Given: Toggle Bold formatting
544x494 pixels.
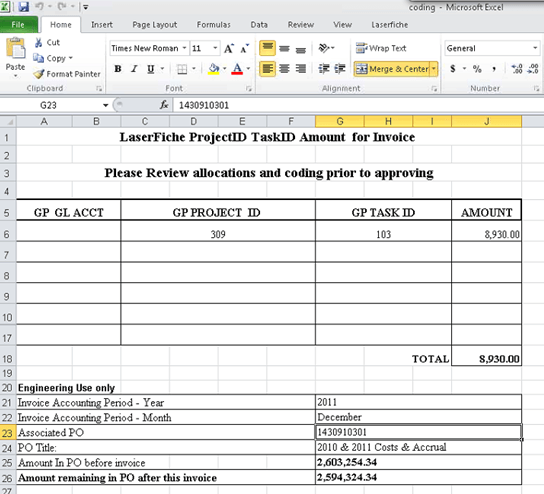Looking at the screenshot, I should coord(118,69).
